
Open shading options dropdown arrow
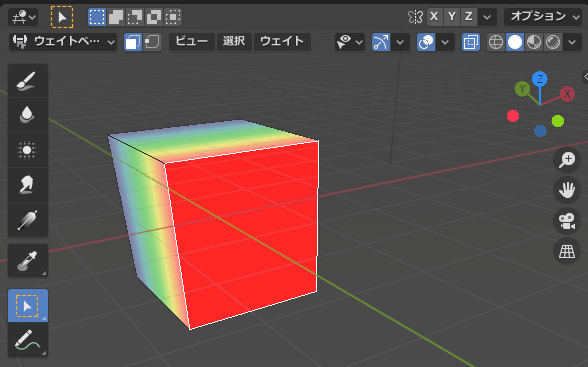coord(572,42)
